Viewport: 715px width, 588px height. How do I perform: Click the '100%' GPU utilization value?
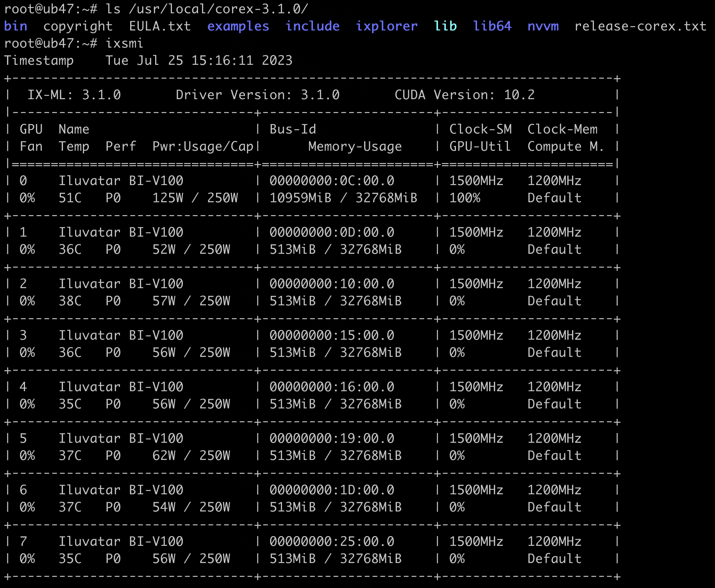pos(465,198)
